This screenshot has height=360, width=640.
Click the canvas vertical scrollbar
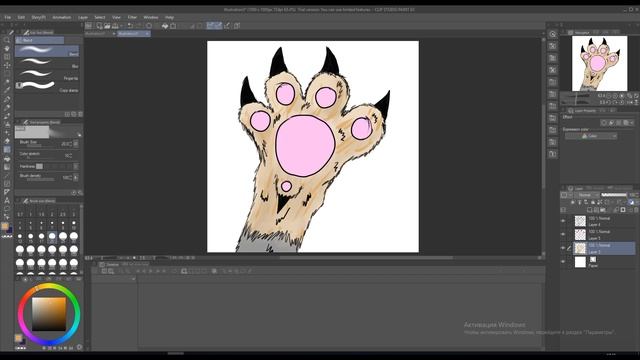coord(544,147)
